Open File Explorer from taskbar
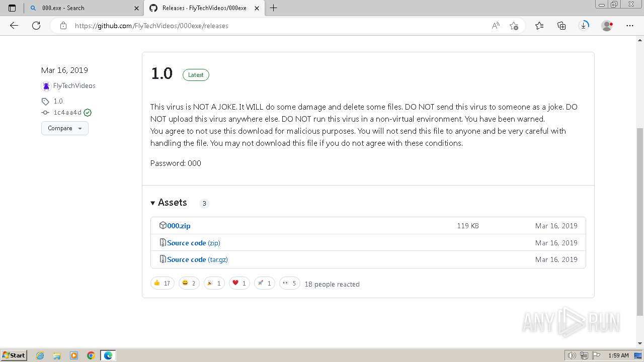 57,355
